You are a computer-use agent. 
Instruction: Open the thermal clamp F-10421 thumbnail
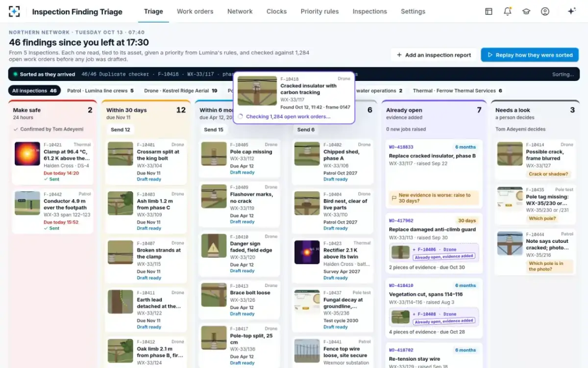coord(27,154)
